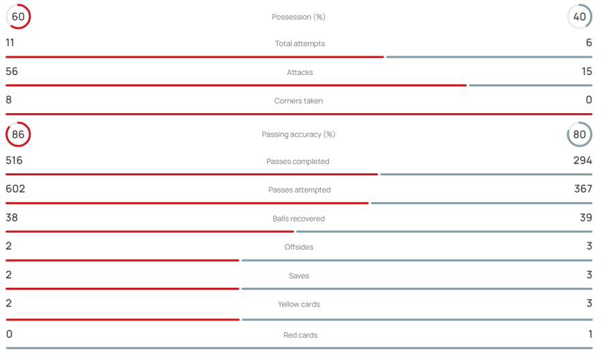Click the red 60 possession circle
This screenshot has height=364, width=603.
click(18, 17)
